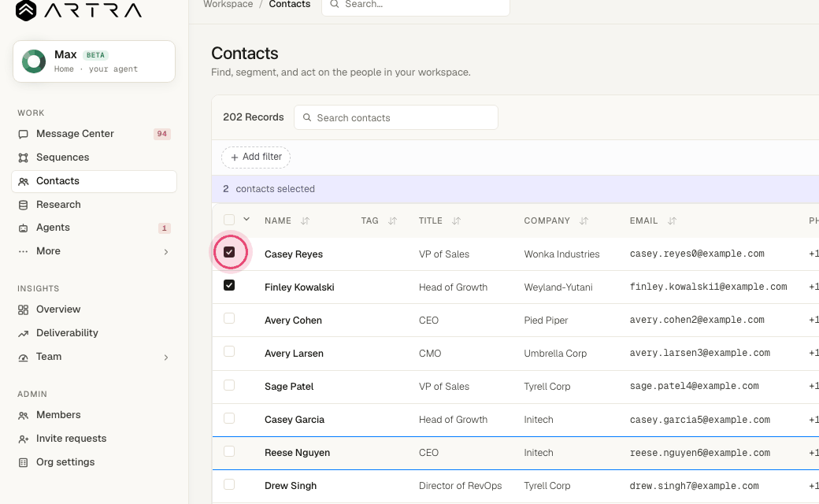Image resolution: width=819 pixels, height=504 pixels.
Task: Click Weyland-Yutani company cell
Action: 558,287
